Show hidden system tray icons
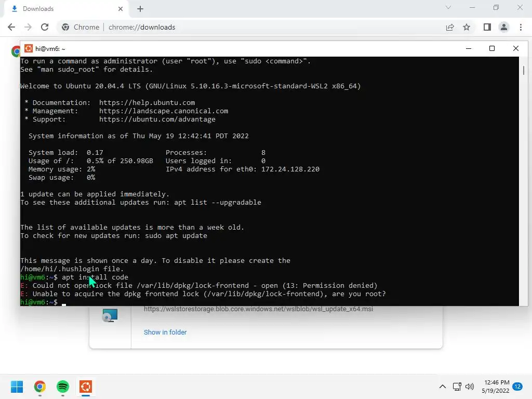 tap(443, 387)
